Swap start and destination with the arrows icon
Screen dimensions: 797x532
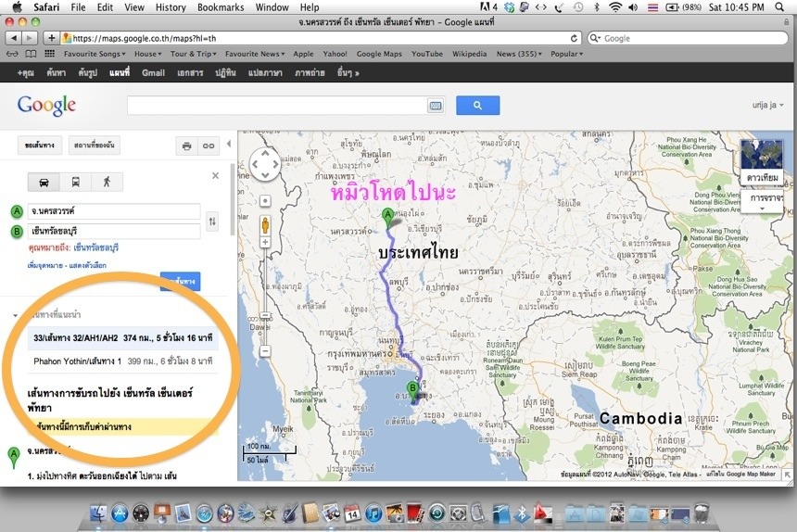point(212,222)
